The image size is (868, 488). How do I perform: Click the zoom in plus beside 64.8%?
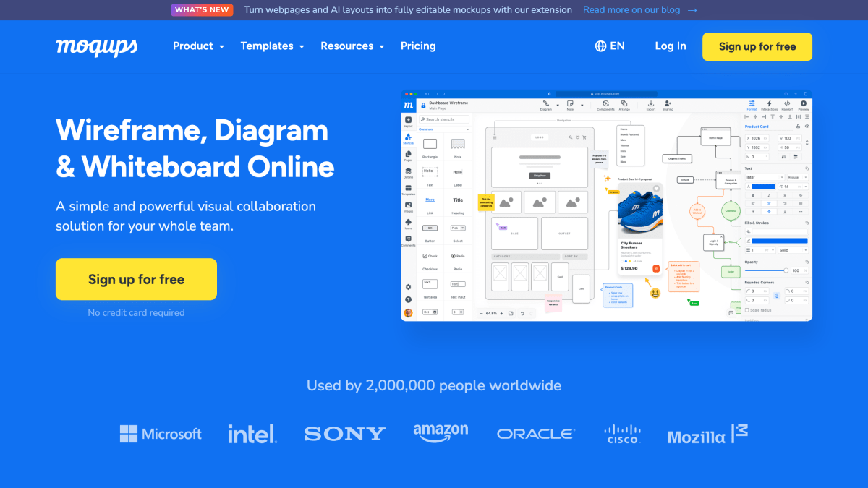[x=501, y=313]
